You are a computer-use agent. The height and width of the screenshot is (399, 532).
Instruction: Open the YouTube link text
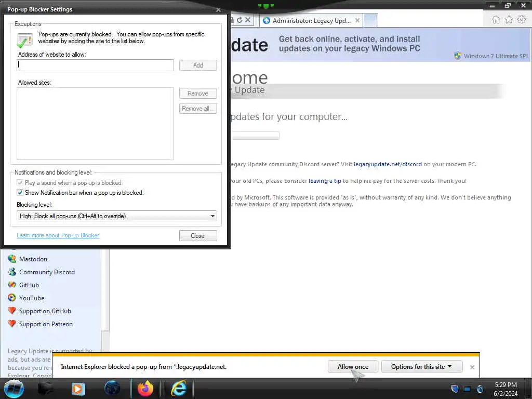32,298
